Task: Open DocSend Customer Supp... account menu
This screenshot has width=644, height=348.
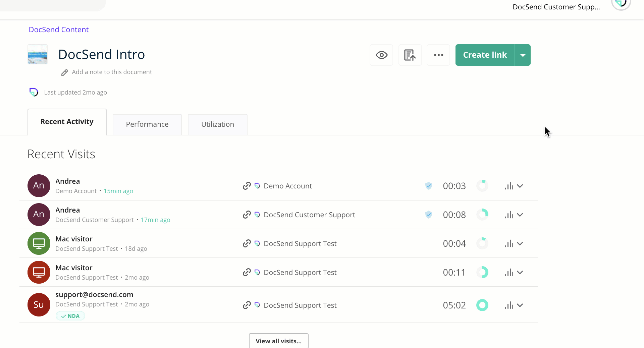Action: coord(556,7)
